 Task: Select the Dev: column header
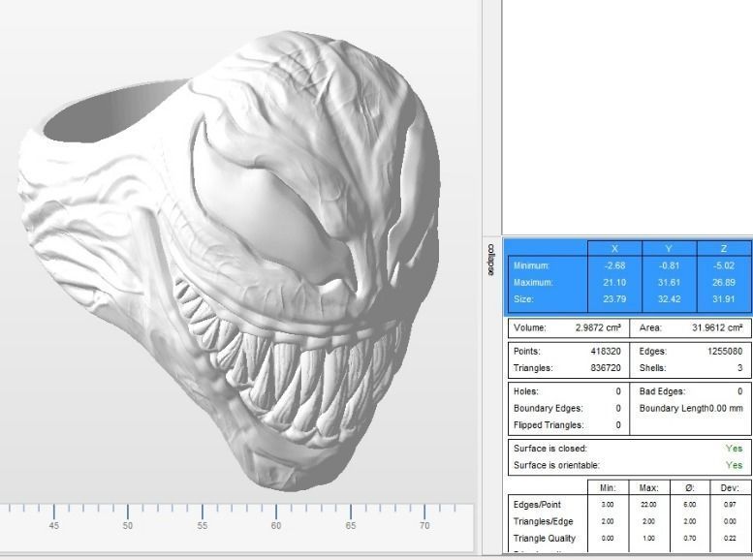pyautogui.click(x=730, y=488)
